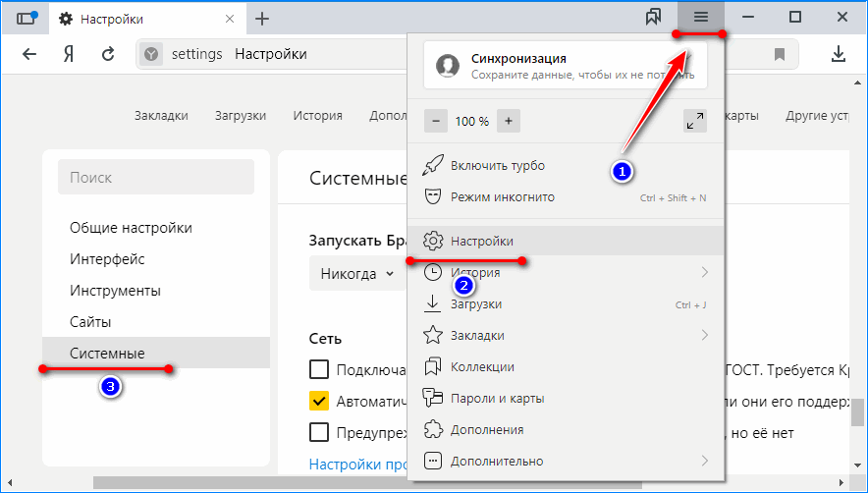Increase zoom with the plus button

[x=509, y=121]
